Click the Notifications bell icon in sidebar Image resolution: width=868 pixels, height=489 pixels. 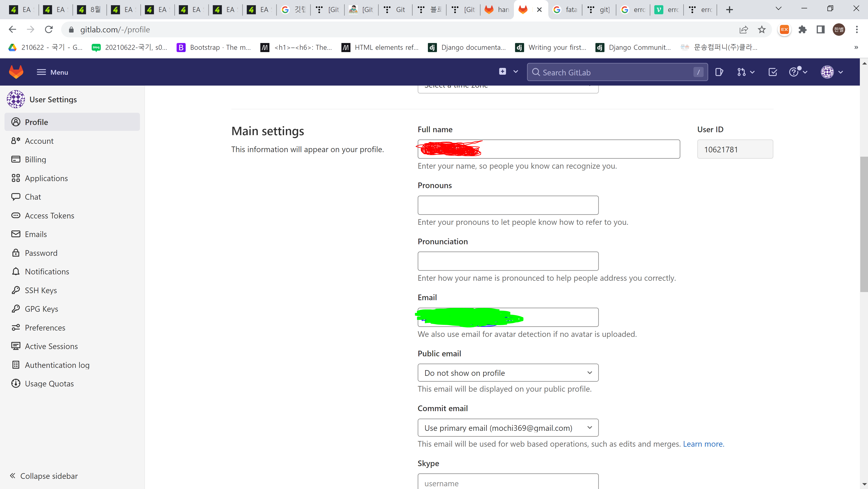click(16, 271)
